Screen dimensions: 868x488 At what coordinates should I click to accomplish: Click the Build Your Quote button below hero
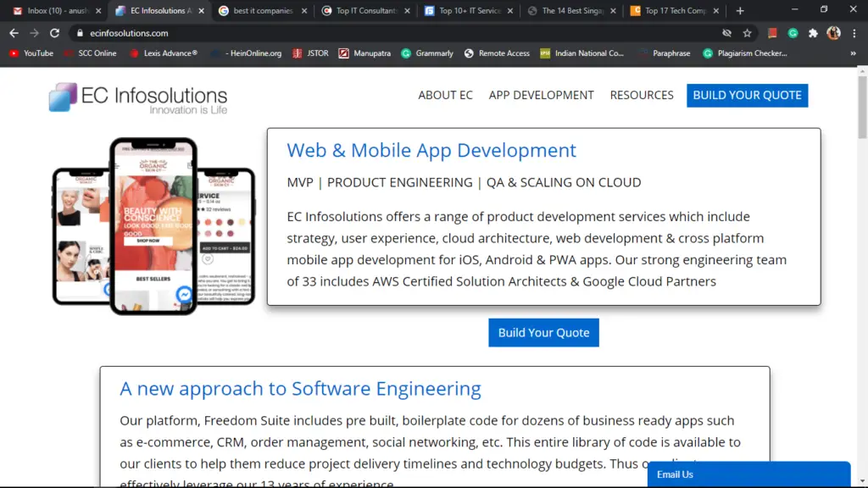pyautogui.click(x=543, y=332)
